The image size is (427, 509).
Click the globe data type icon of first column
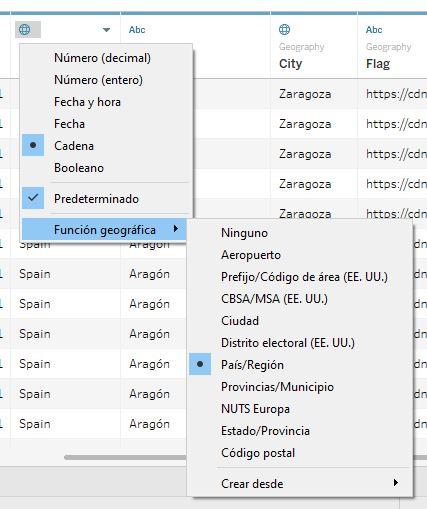(x=25, y=30)
